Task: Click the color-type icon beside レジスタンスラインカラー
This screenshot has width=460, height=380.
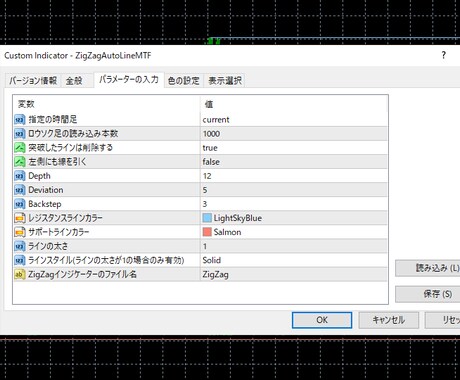Action: pyautogui.click(x=20, y=218)
